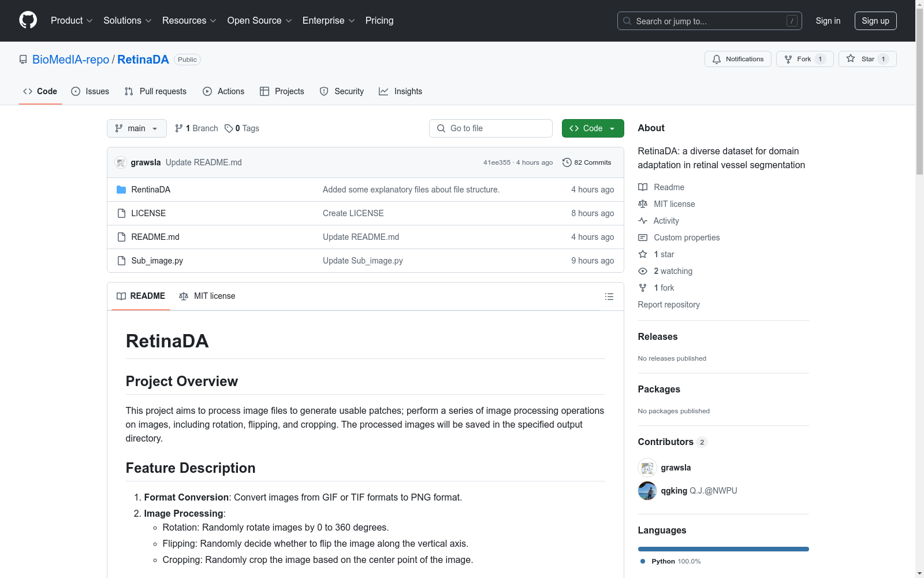Screen dimensions: 924x578
Task: Click qgking contributor avatar
Action: 647,491
